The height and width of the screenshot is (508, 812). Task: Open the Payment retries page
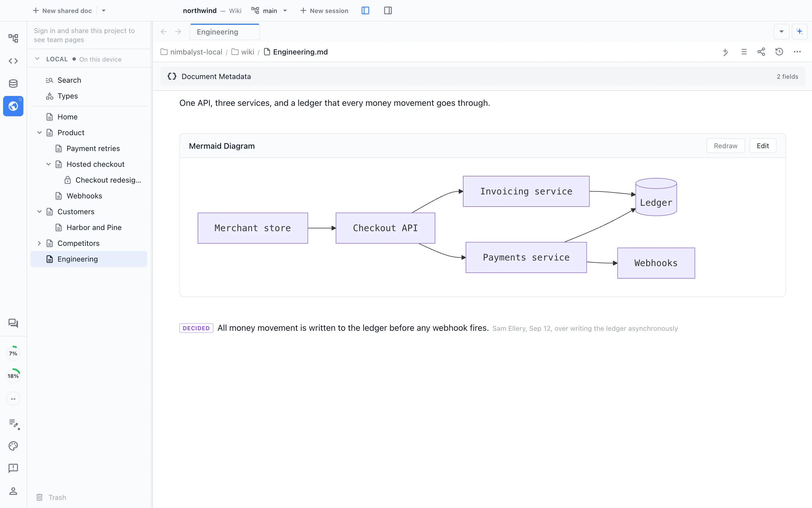pos(89,148)
